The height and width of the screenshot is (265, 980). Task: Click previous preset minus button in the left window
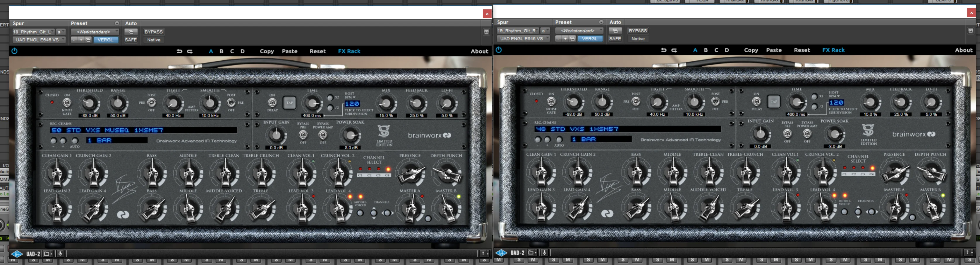(74, 40)
